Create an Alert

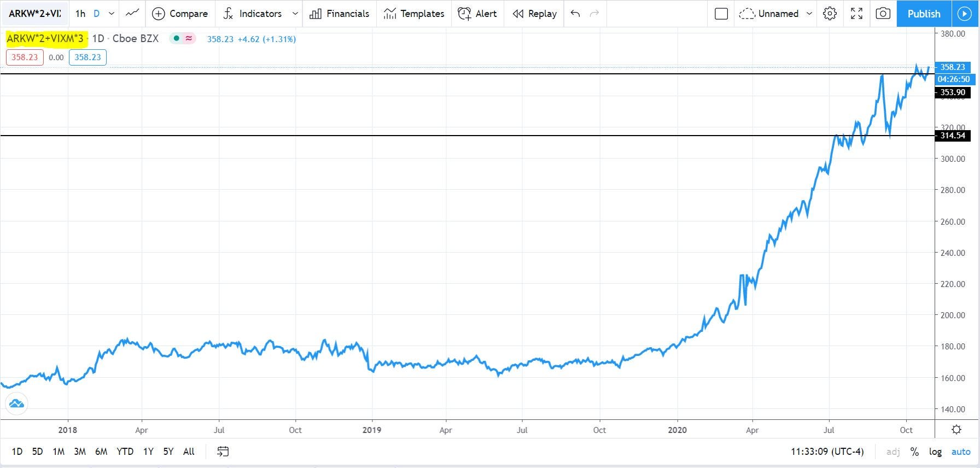(477, 14)
